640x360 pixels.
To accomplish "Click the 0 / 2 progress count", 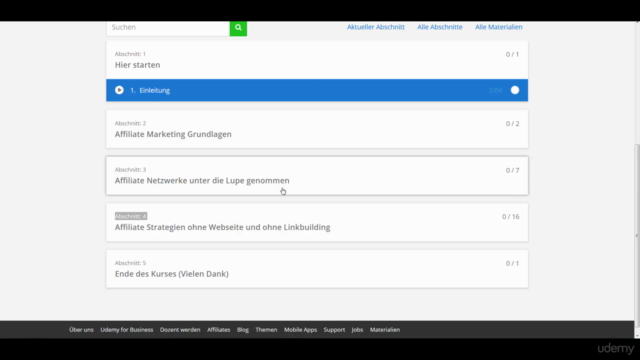I will 513,124.
